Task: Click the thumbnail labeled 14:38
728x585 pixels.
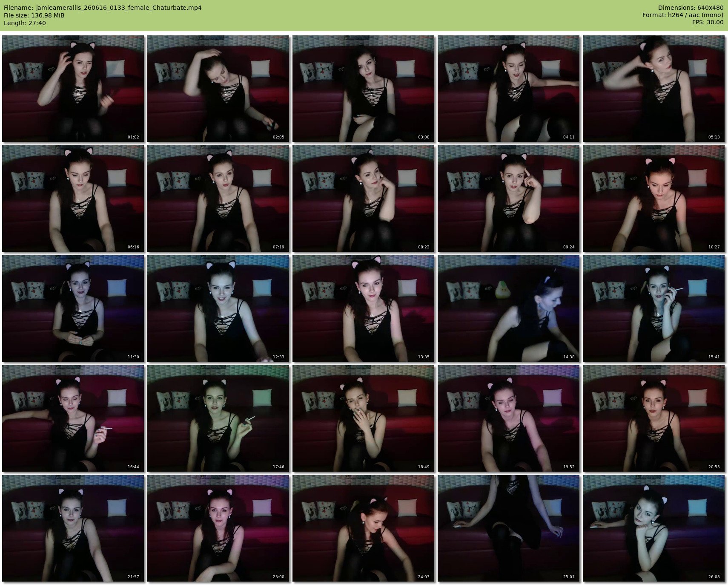Action: (x=508, y=308)
